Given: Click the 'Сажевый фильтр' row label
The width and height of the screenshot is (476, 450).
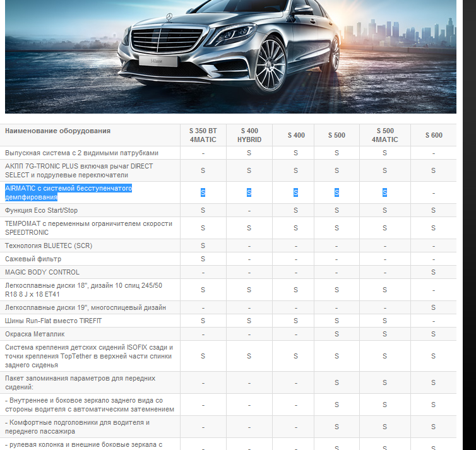Looking at the screenshot, I should coord(33,259).
